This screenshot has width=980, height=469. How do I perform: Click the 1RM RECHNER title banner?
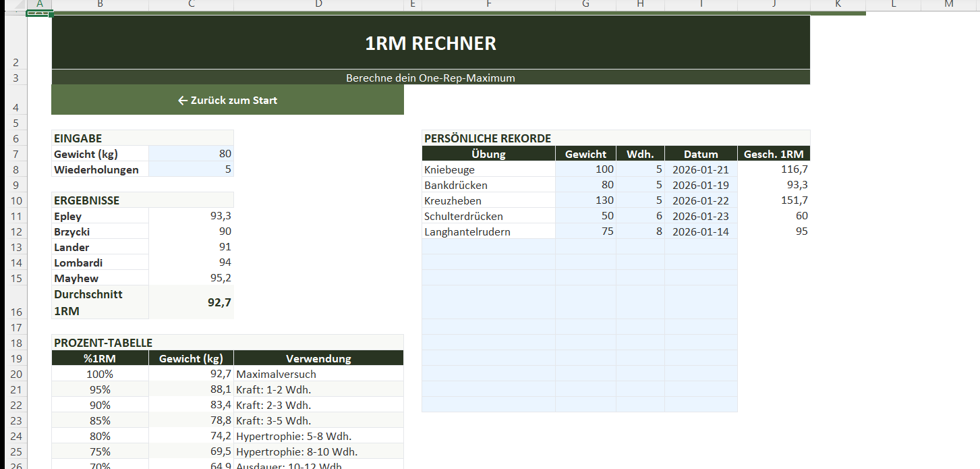tap(430, 43)
